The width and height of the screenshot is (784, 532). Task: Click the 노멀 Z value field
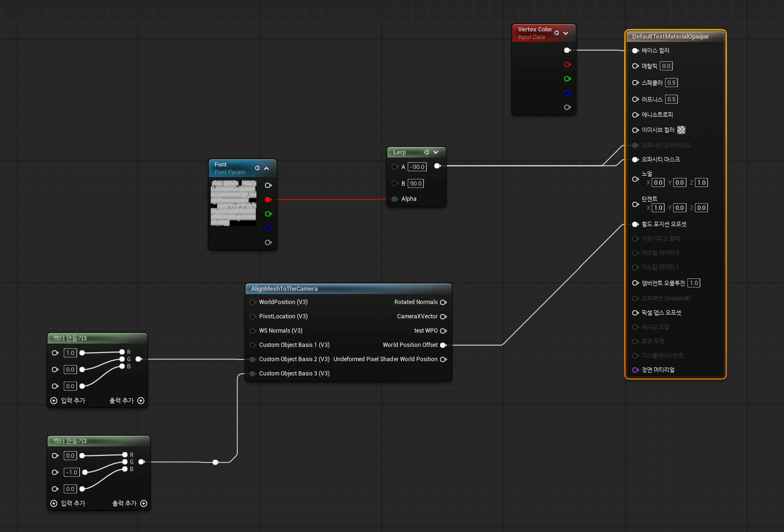(x=701, y=183)
